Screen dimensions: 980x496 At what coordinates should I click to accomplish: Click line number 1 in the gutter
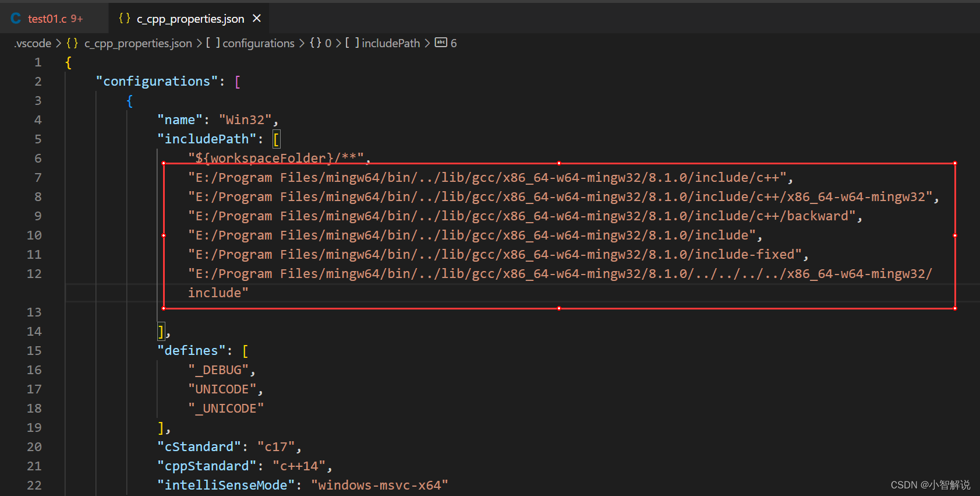[x=38, y=62]
